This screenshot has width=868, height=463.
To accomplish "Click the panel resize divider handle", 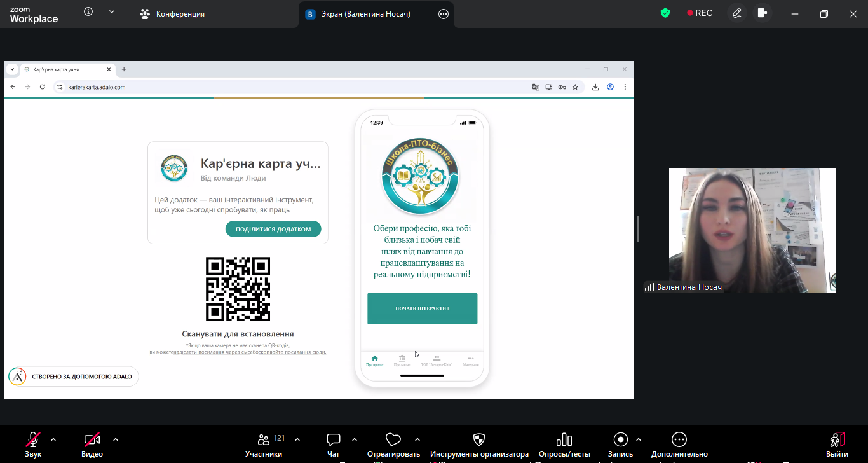I will click(x=637, y=229).
